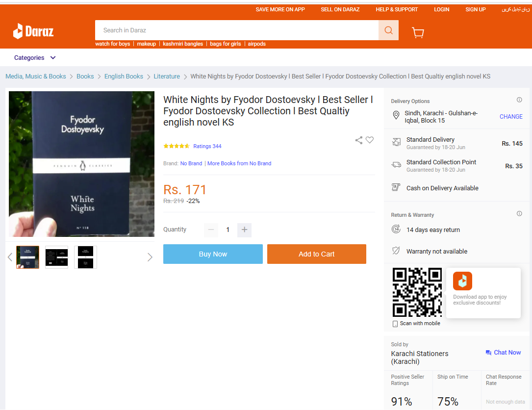Image resolution: width=532 pixels, height=410 pixels.
Task: Click the location pin icon
Action: 396,115
